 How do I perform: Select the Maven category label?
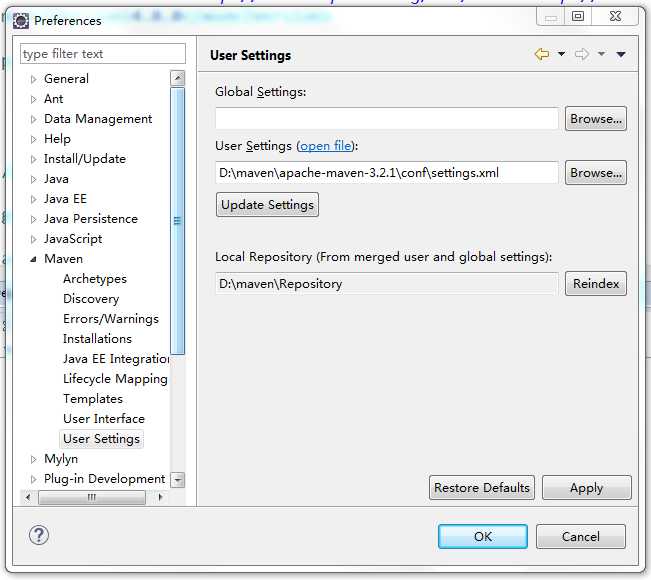click(x=63, y=259)
